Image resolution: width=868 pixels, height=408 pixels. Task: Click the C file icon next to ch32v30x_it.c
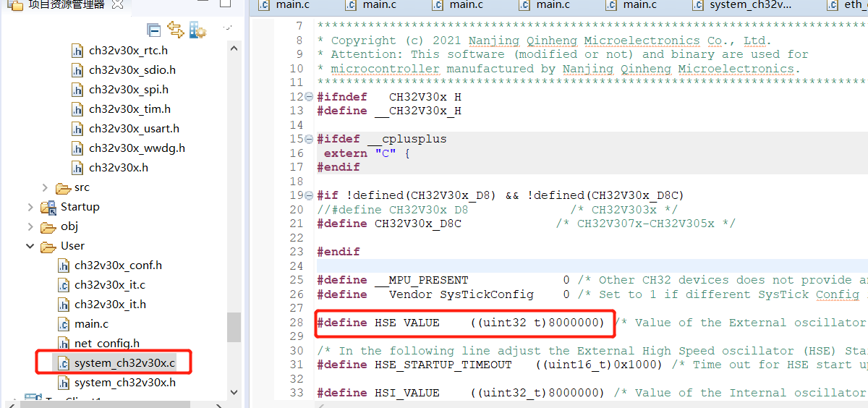tap(64, 285)
